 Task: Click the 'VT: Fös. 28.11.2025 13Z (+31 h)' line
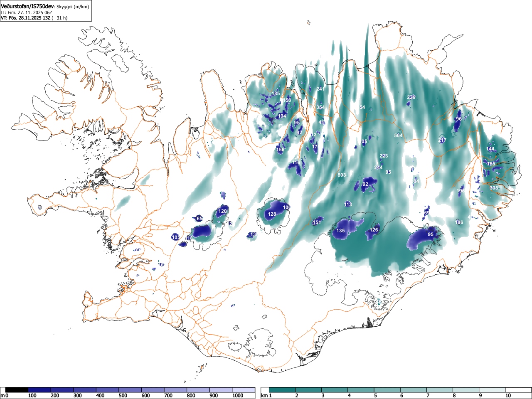pyautogui.click(x=34, y=18)
